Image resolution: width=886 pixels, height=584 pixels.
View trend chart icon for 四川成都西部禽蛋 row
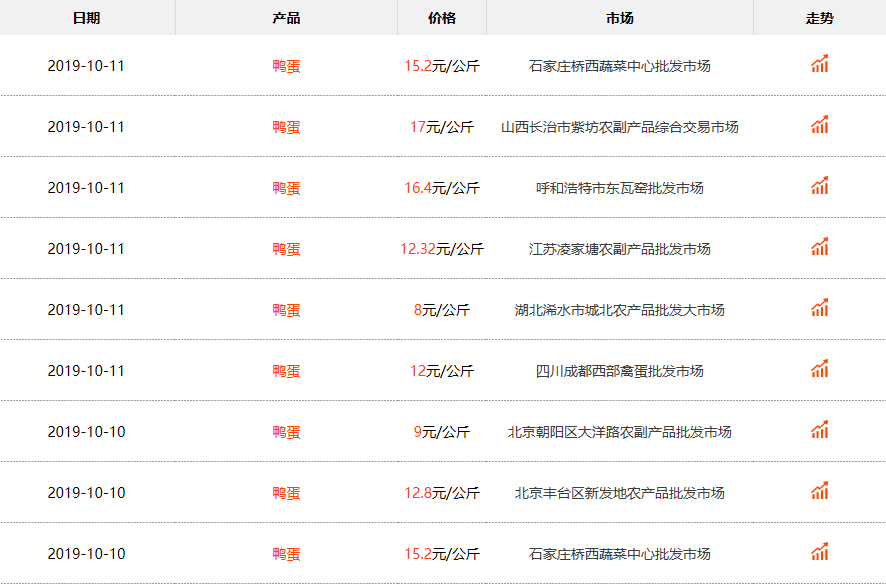coord(819,369)
